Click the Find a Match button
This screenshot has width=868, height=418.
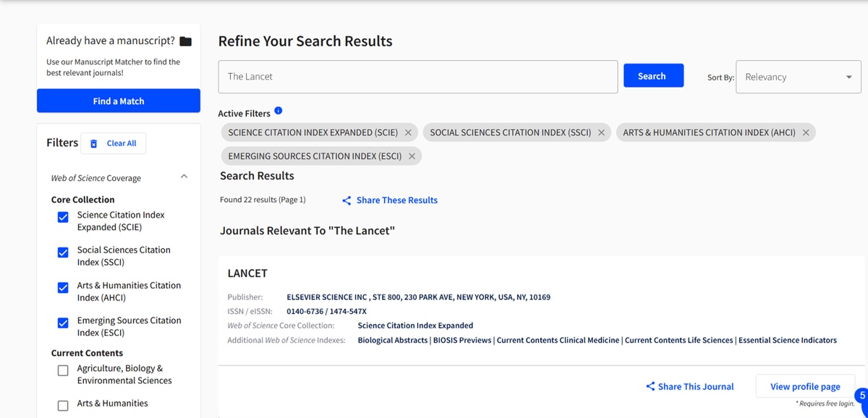pos(119,101)
